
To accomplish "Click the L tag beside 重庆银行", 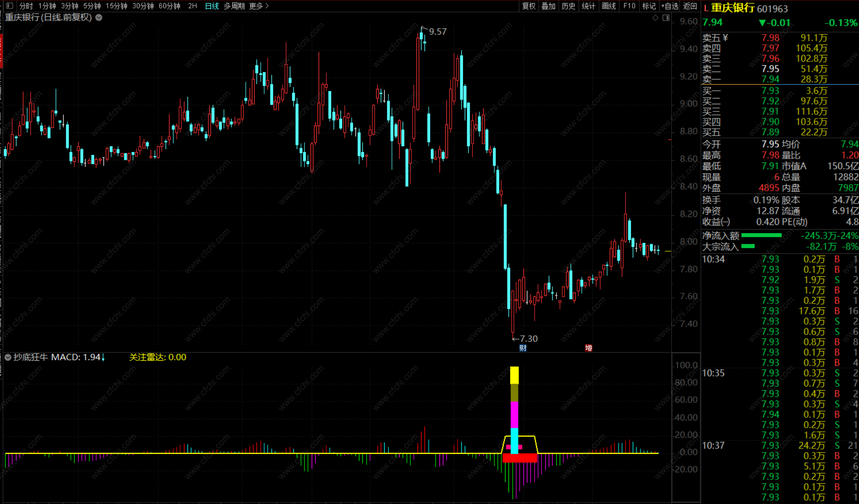I will coord(706,8).
